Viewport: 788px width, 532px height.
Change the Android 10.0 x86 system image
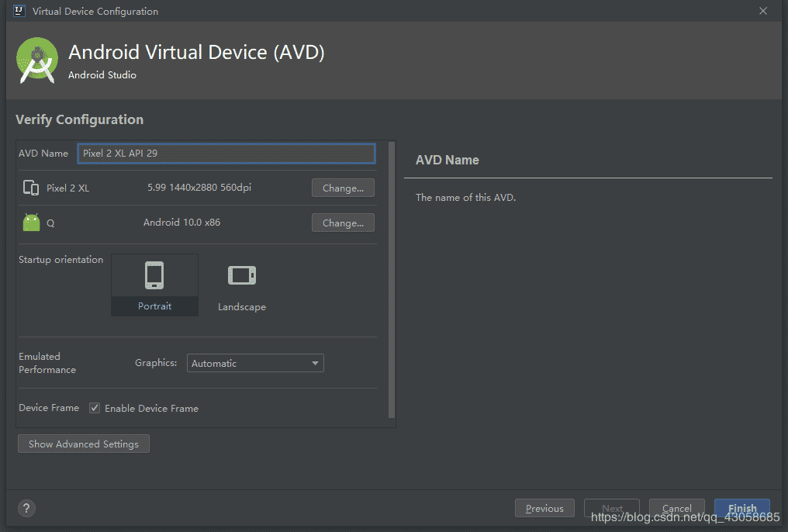point(343,223)
